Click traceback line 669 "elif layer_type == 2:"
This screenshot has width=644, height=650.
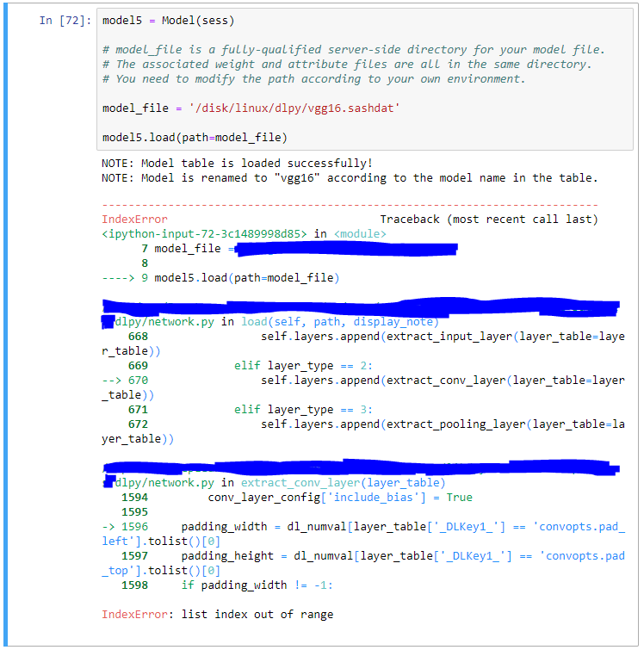251,366
